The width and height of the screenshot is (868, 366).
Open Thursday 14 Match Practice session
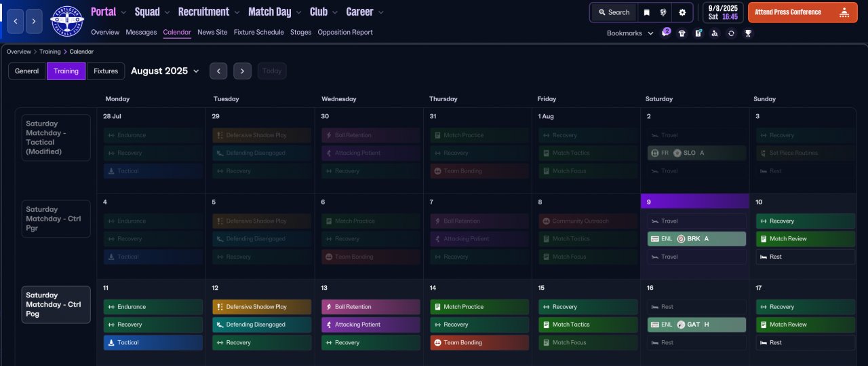(479, 307)
